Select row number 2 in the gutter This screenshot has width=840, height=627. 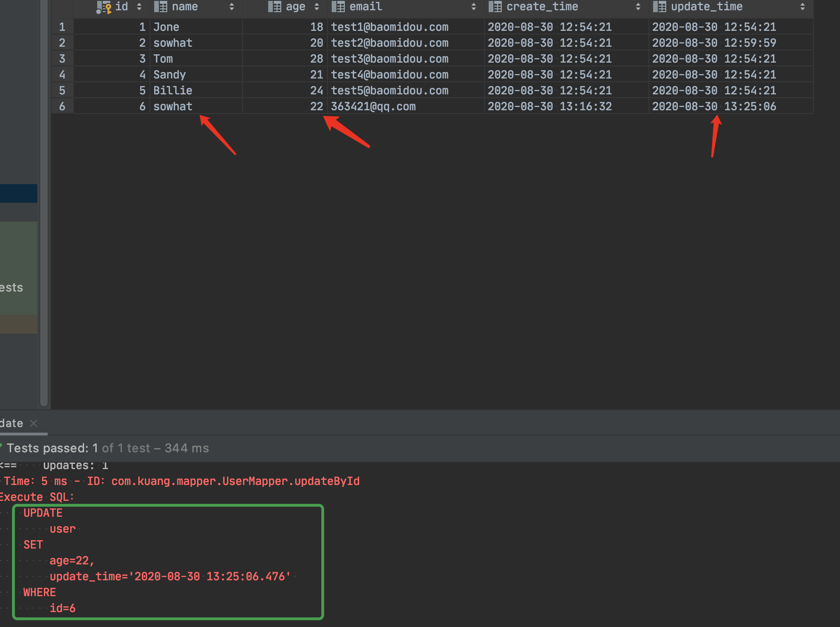(62, 43)
